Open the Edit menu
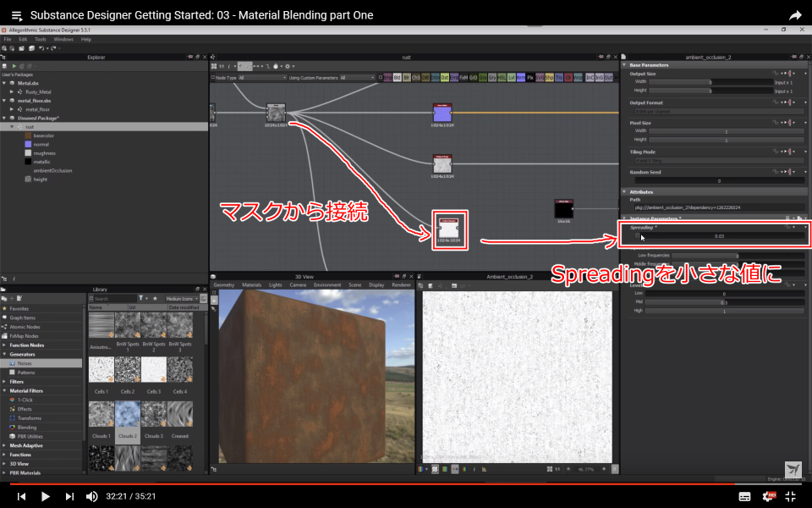This screenshot has height=508, width=812. (x=23, y=40)
